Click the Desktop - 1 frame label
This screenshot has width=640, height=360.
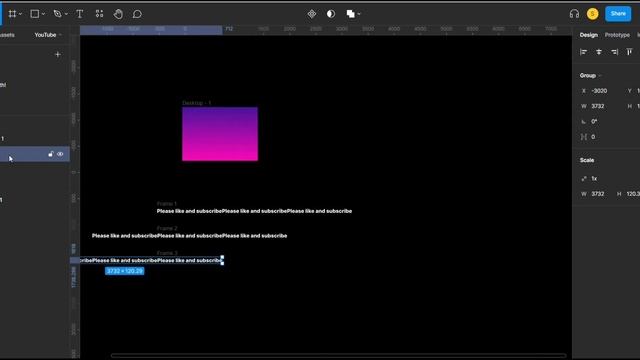click(197, 103)
